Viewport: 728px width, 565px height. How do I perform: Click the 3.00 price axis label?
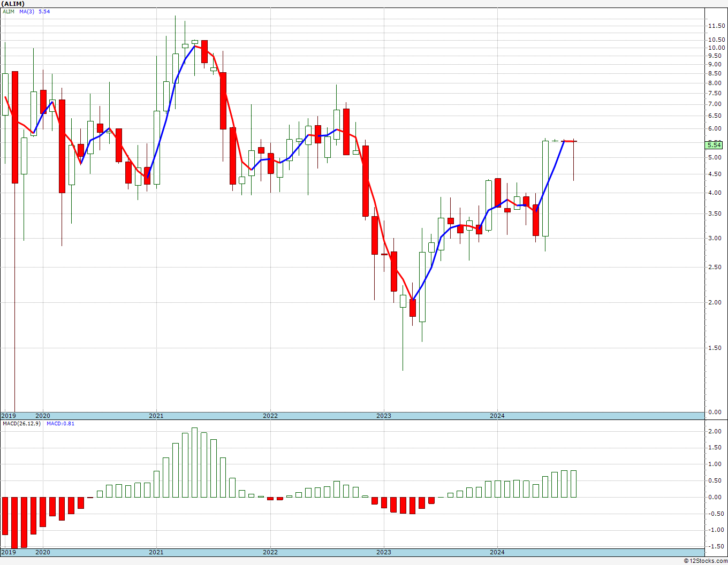pyautogui.click(x=716, y=238)
